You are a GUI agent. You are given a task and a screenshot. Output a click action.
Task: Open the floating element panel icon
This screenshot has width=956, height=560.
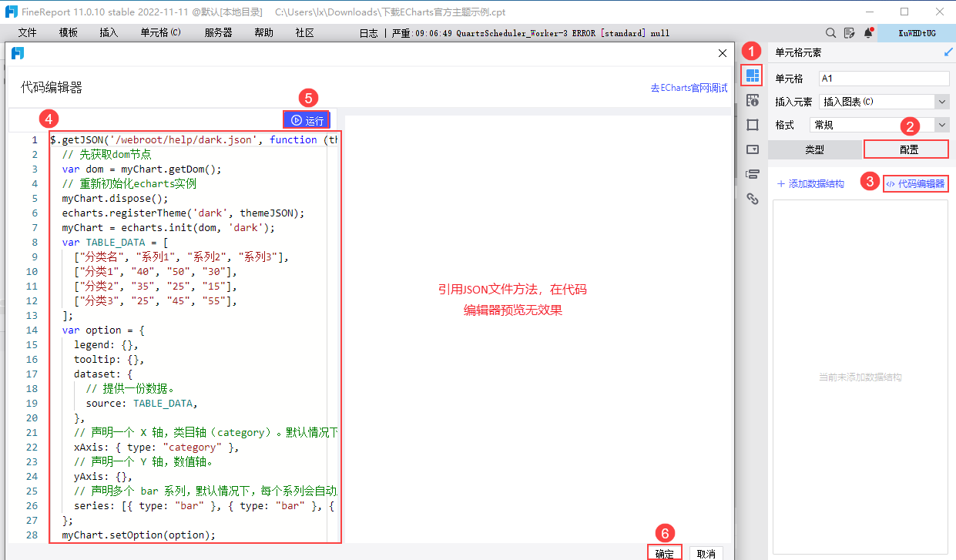coord(753,125)
